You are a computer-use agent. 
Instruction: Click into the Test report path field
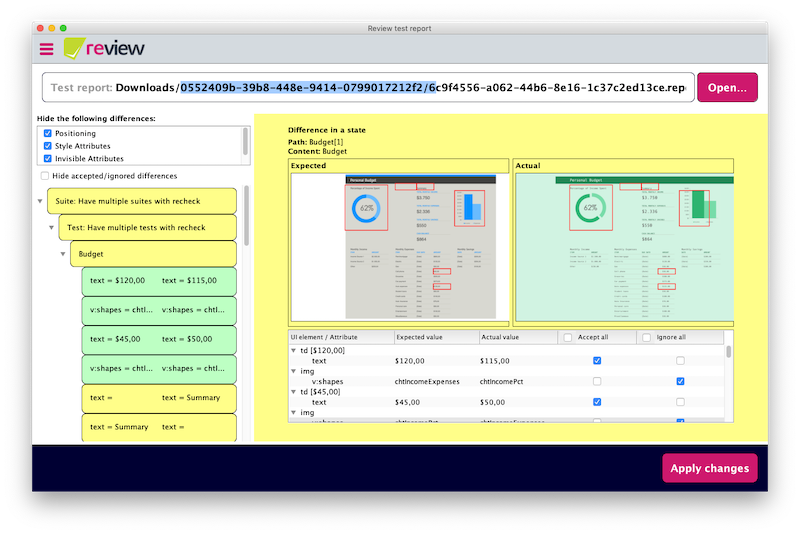[x=368, y=87]
